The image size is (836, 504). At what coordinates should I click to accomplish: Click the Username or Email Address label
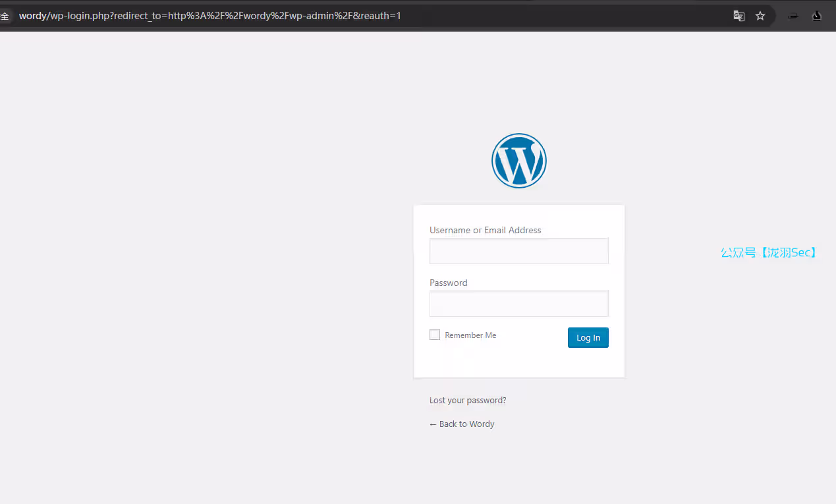485,230
